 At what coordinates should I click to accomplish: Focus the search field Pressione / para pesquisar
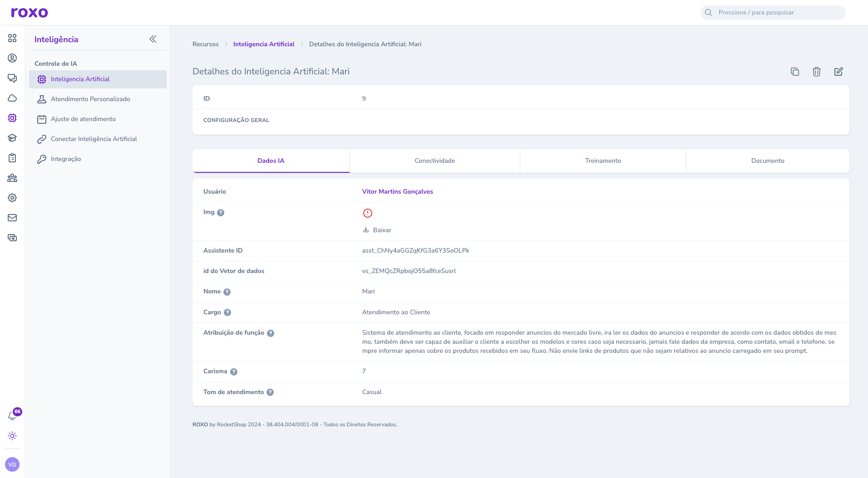click(773, 13)
